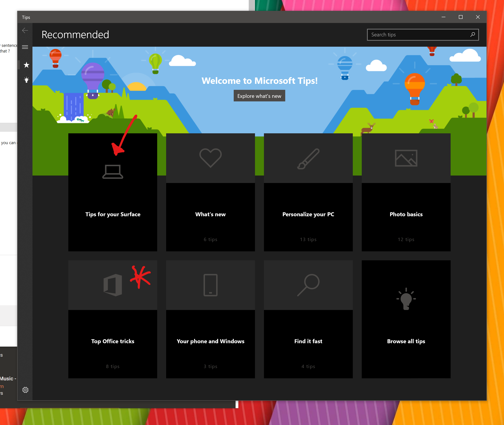Screen dimensions: 504x425
Task: Click the Personalize your PC title
Action: coord(308,214)
